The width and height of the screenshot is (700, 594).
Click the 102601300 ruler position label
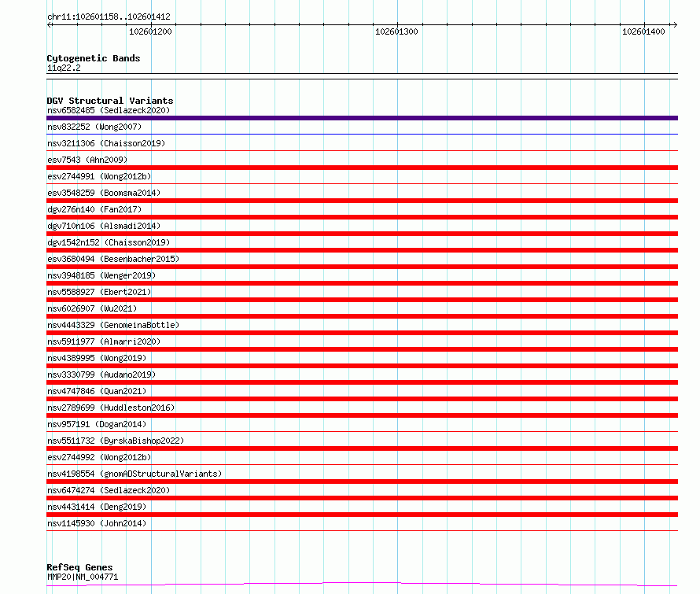(396, 31)
